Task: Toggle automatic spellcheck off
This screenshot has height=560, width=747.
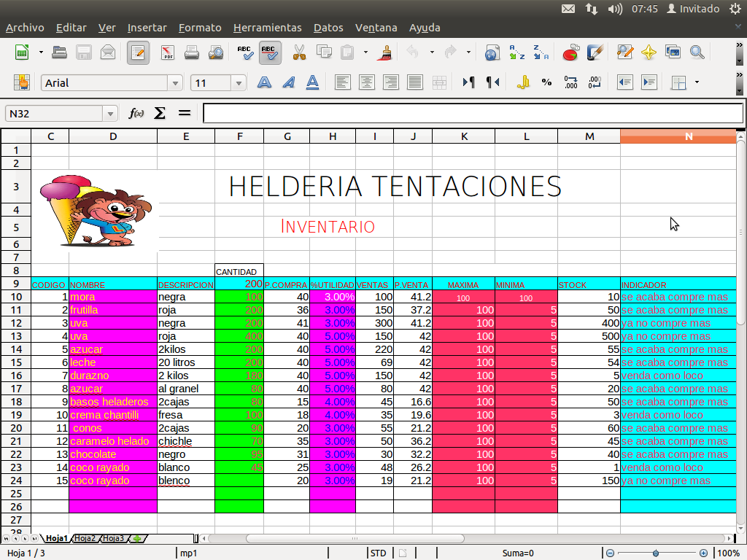Action: [269, 52]
